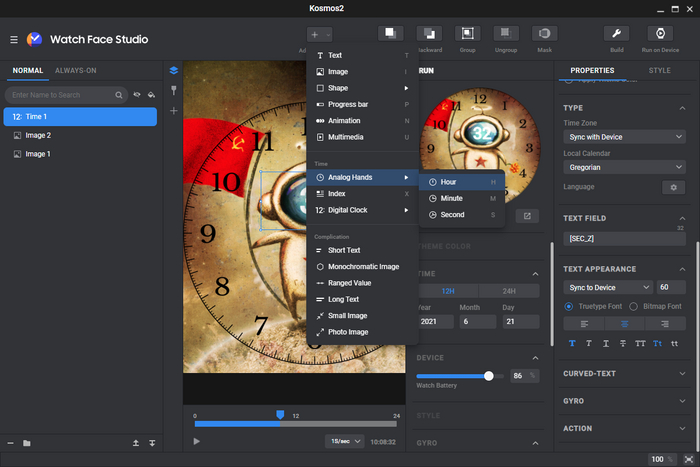Click the Build wrench icon
Screen dimensions: 700x467
pos(616,34)
